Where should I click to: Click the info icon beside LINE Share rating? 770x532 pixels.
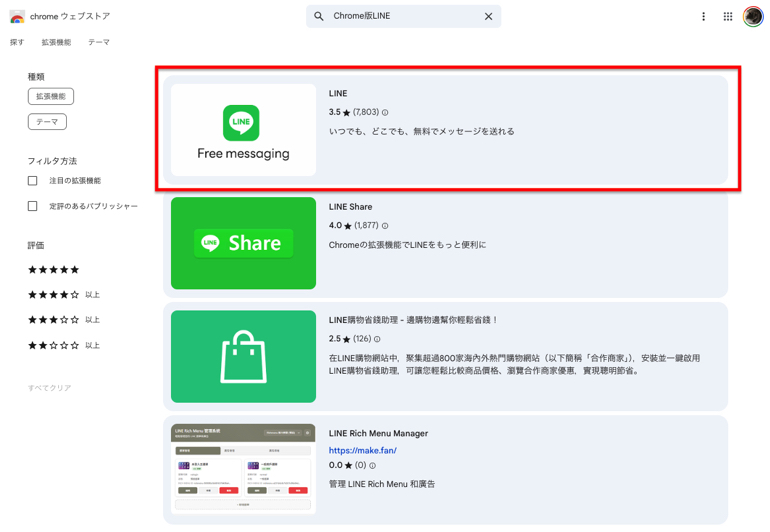tap(385, 226)
